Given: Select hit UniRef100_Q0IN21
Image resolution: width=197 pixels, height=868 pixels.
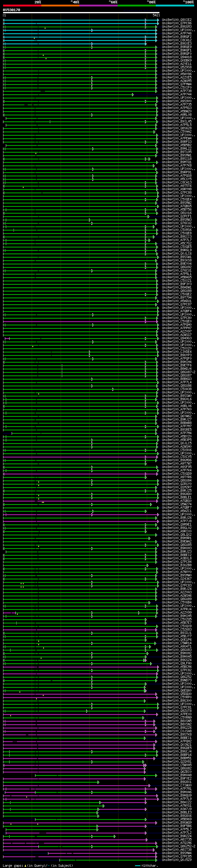Looking at the screenshot, I should coord(177,745).
